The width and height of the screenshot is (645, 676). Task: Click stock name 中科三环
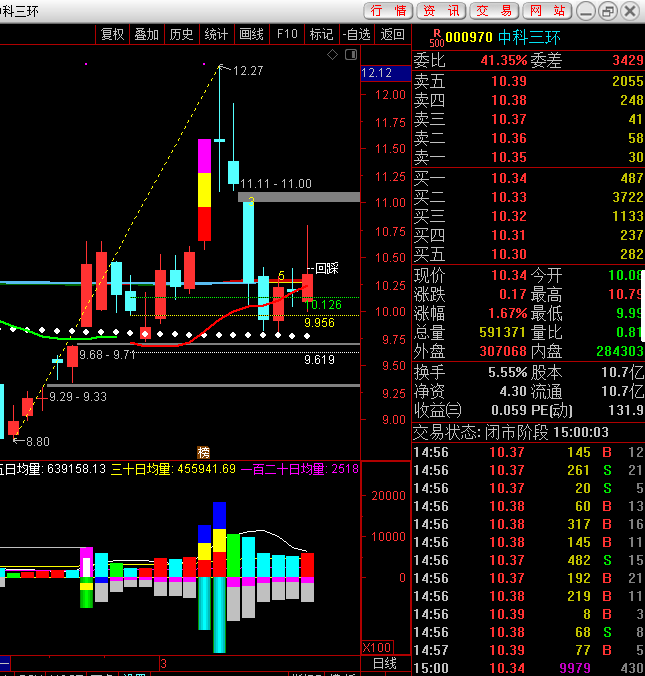(529, 38)
